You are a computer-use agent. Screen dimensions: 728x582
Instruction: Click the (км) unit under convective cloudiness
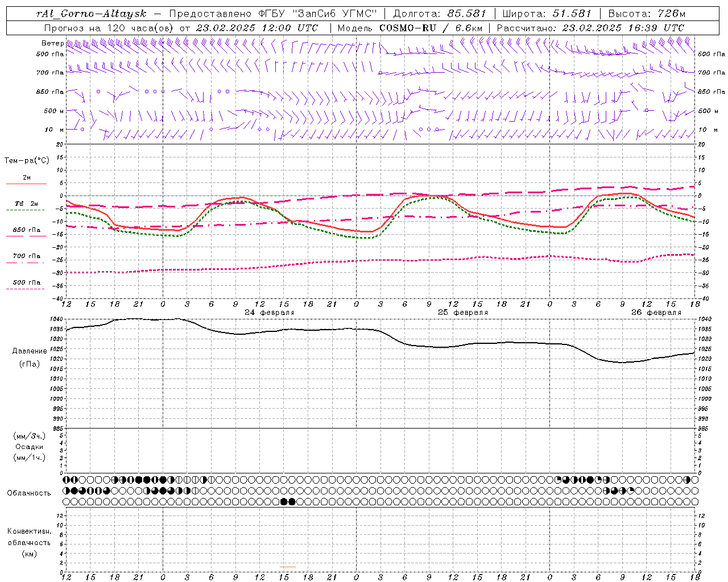pyautogui.click(x=29, y=554)
